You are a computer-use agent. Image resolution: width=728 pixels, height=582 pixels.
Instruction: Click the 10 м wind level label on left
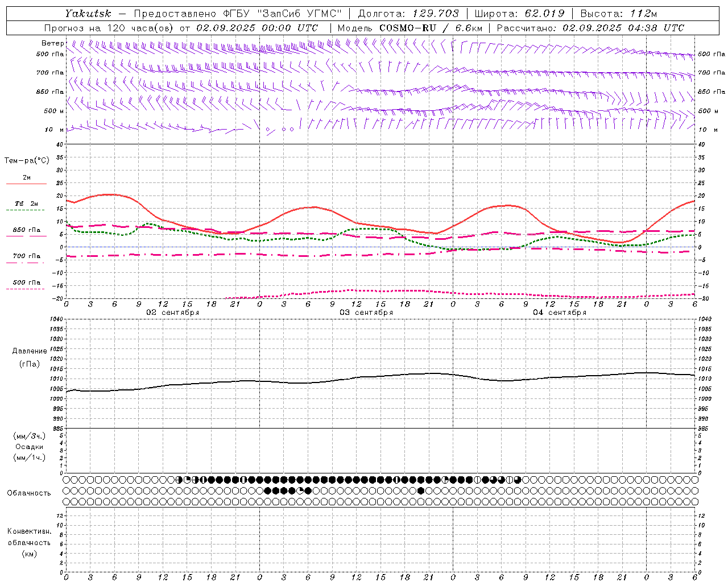click(55, 130)
